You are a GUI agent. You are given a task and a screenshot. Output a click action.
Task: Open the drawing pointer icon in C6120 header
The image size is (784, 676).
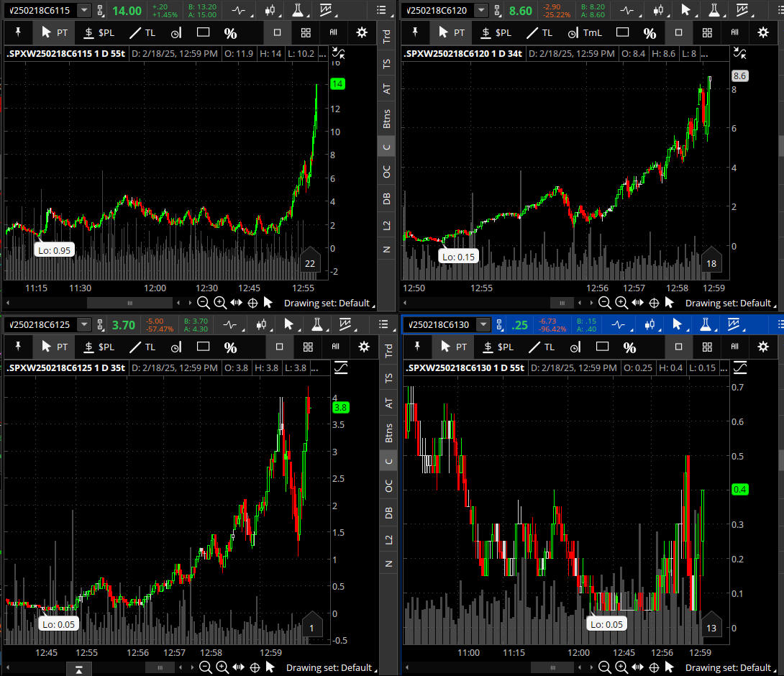point(685,10)
